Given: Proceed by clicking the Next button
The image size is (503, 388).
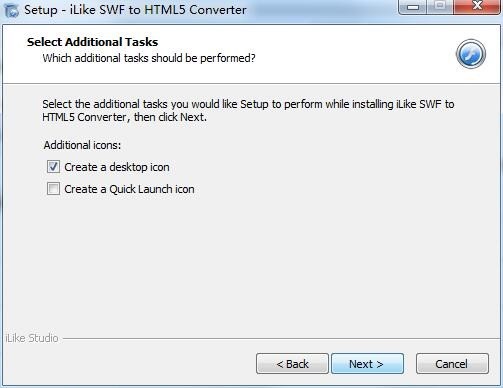Looking at the screenshot, I should [367, 364].
